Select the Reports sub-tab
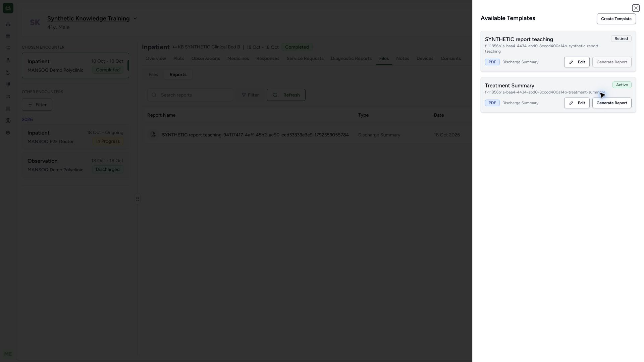 click(178, 74)
